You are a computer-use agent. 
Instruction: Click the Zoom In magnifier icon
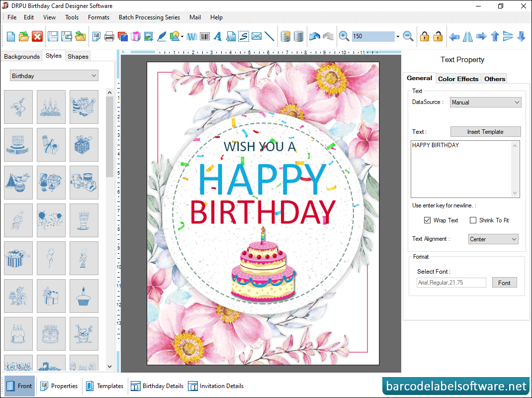tap(344, 36)
